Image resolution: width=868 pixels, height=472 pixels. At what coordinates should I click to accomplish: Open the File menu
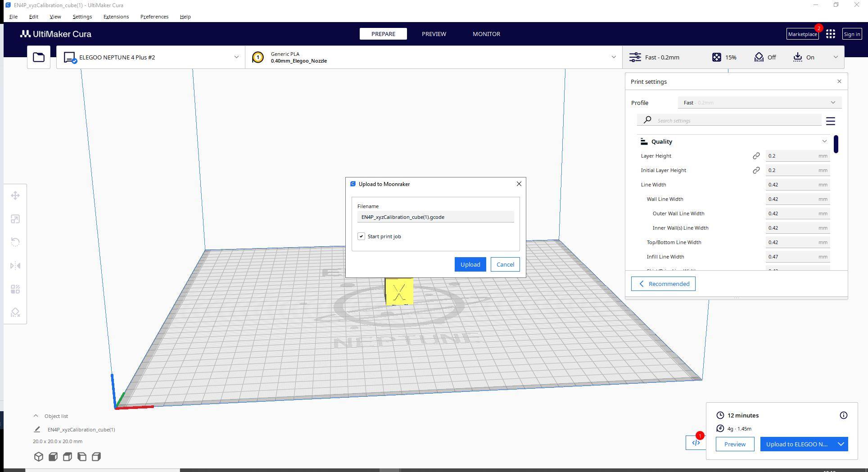(x=14, y=17)
